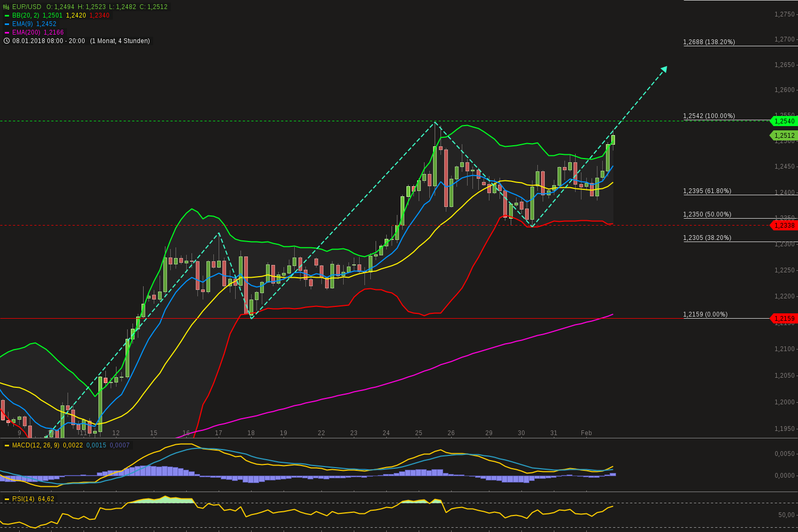Click the 1,2600 price axis label
Screen dimensions: 798x532
785,90
